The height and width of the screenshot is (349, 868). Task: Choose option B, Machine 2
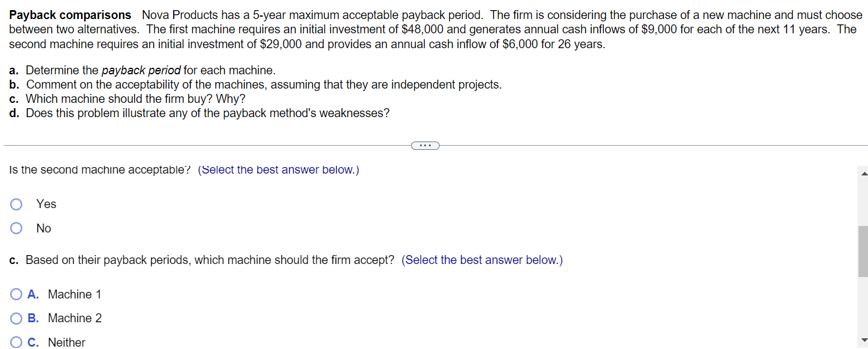(16, 318)
